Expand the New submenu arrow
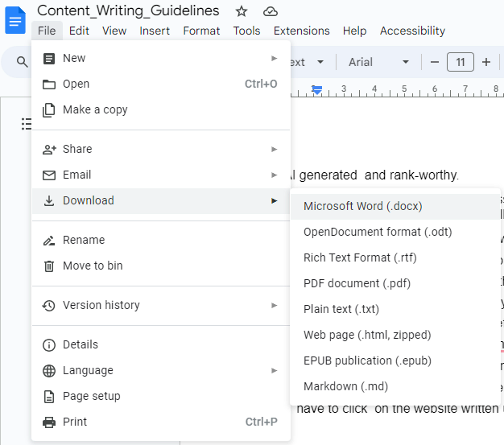504x445 pixels. coord(274,59)
